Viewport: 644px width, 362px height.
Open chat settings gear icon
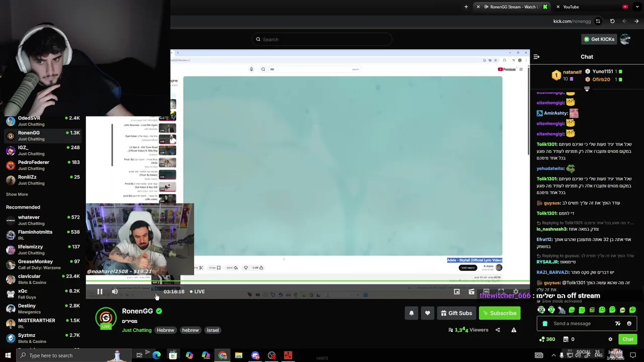click(610, 339)
